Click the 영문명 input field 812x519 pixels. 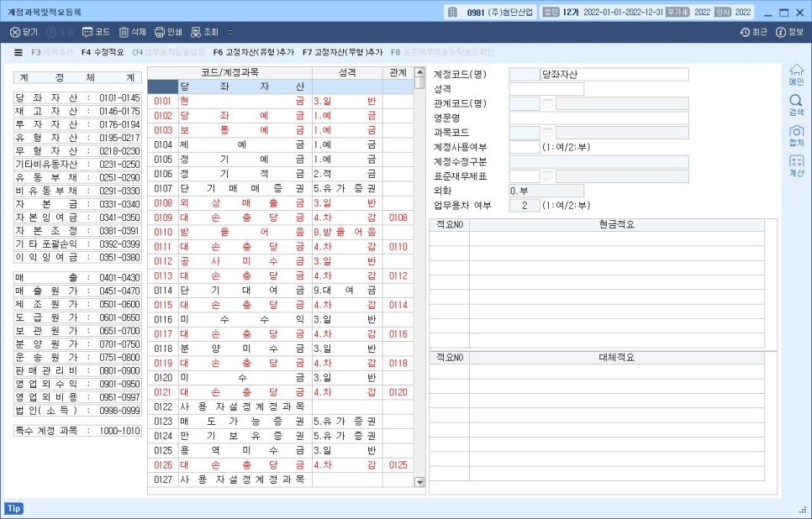pyautogui.click(x=598, y=118)
